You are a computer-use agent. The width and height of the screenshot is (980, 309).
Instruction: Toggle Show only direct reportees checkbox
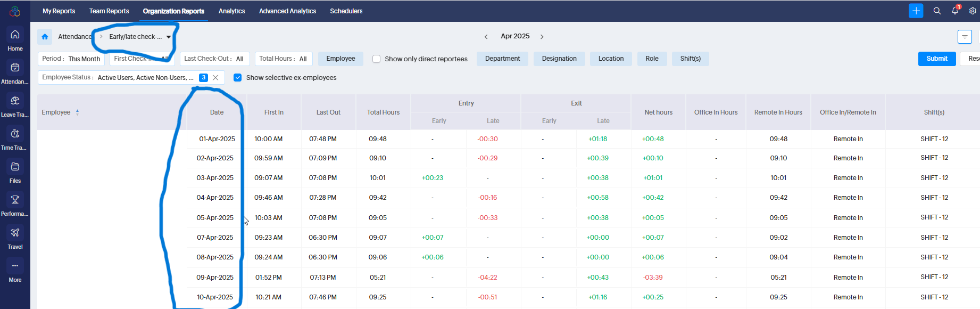pyautogui.click(x=376, y=59)
